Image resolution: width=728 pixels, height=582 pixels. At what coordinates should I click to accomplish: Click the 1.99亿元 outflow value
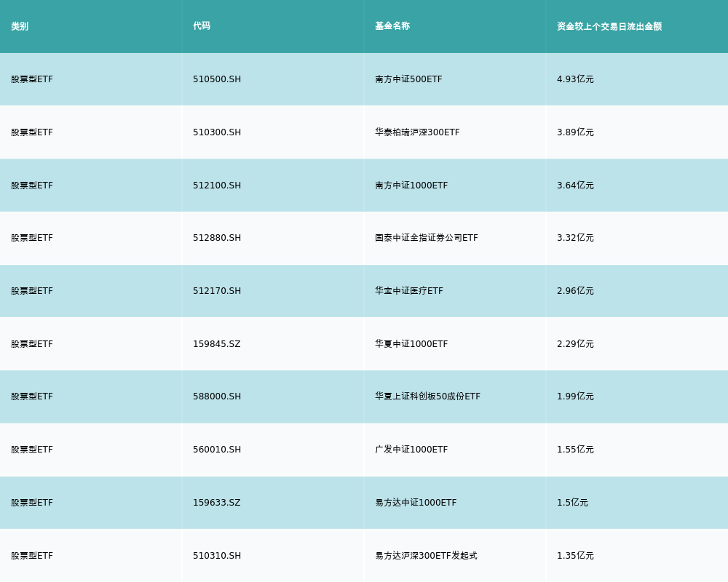(575, 396)
